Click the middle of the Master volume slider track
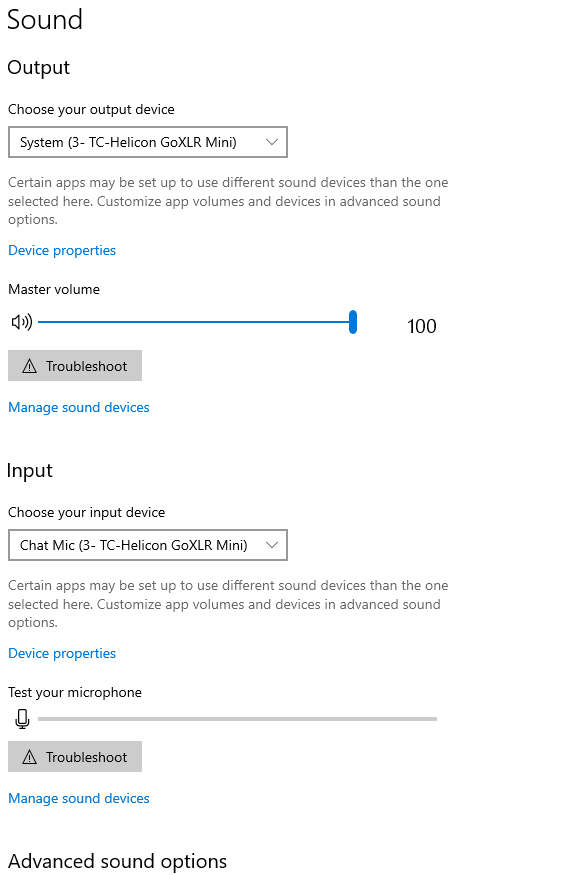 [x=195, y=322]
